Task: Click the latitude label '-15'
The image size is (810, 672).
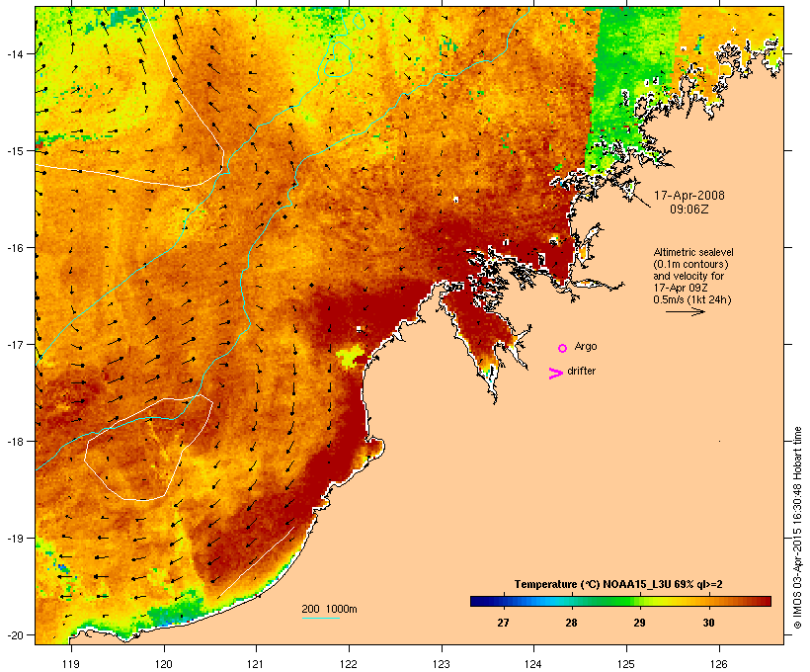Action: [14, 151]
